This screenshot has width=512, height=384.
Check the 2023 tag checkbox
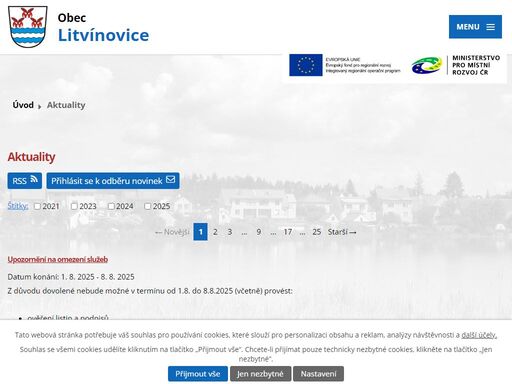pos(74,206)
